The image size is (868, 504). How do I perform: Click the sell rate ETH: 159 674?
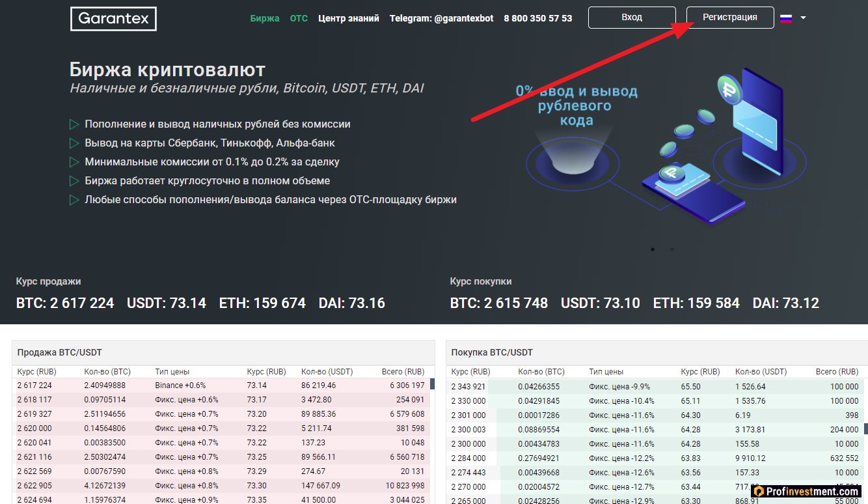(262, 303)
